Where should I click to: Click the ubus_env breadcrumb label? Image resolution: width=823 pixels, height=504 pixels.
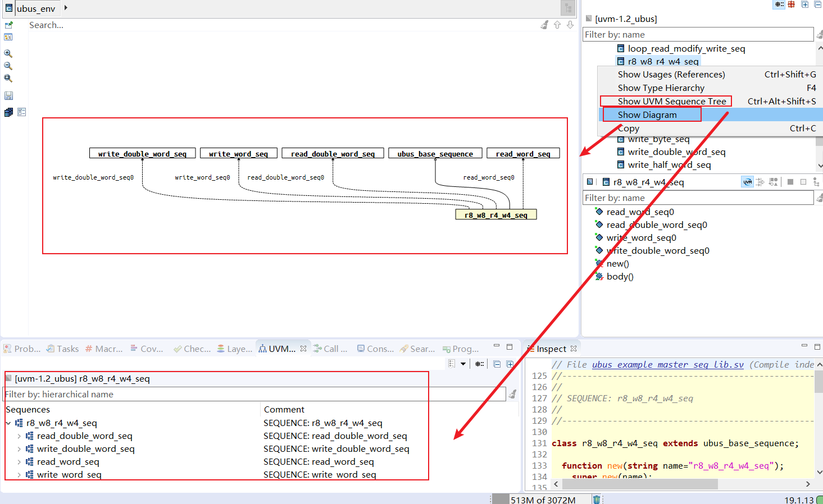36,8
